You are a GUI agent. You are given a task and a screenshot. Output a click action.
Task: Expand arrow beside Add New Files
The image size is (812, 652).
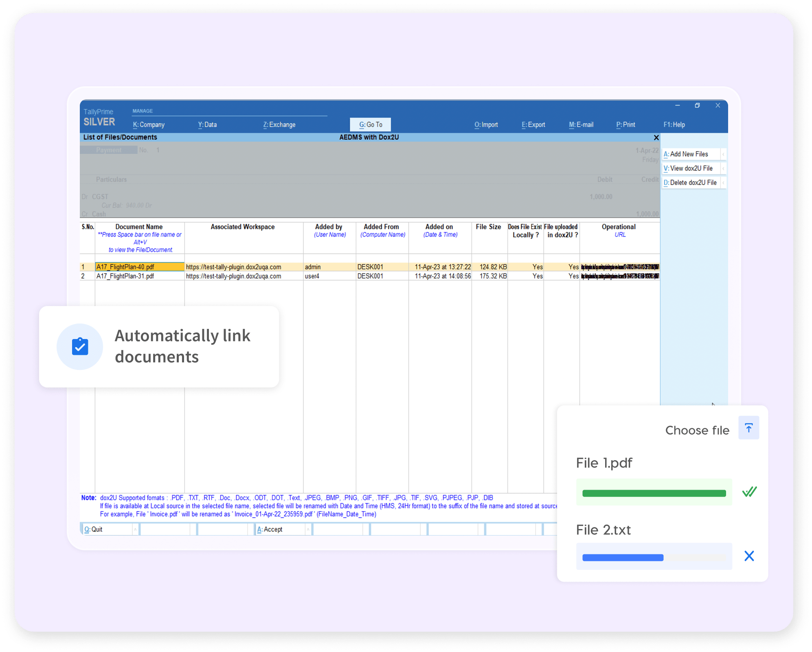(724, 154)
